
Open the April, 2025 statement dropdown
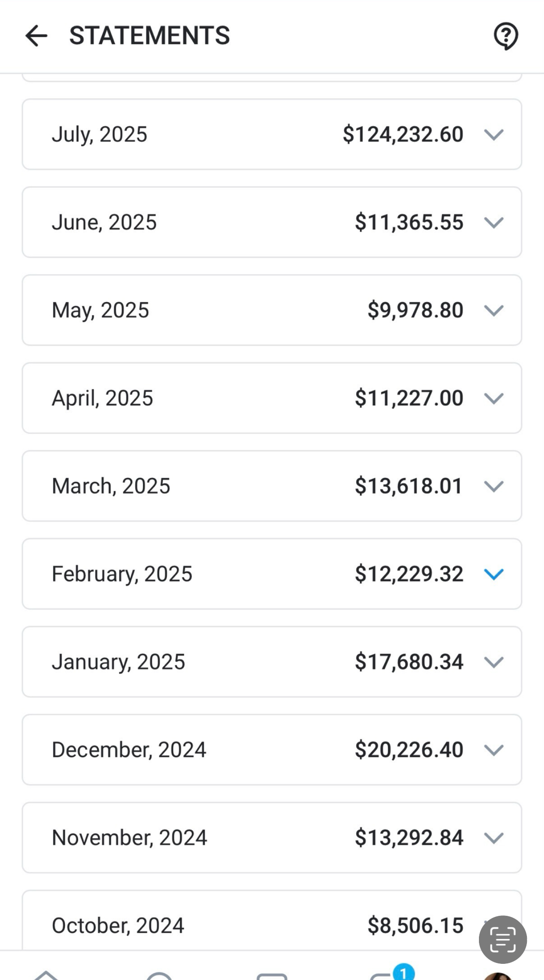coord(493,399)
